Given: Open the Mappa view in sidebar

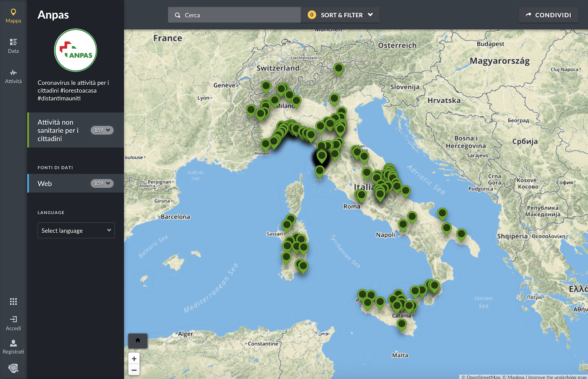Looking at the screenshot, I should (x=13, y=16).
